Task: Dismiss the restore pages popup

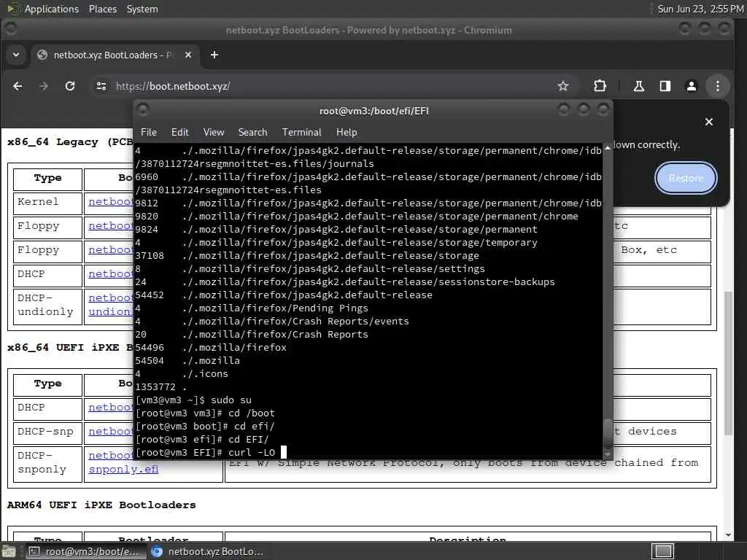Action: click(x=709, y=122)
